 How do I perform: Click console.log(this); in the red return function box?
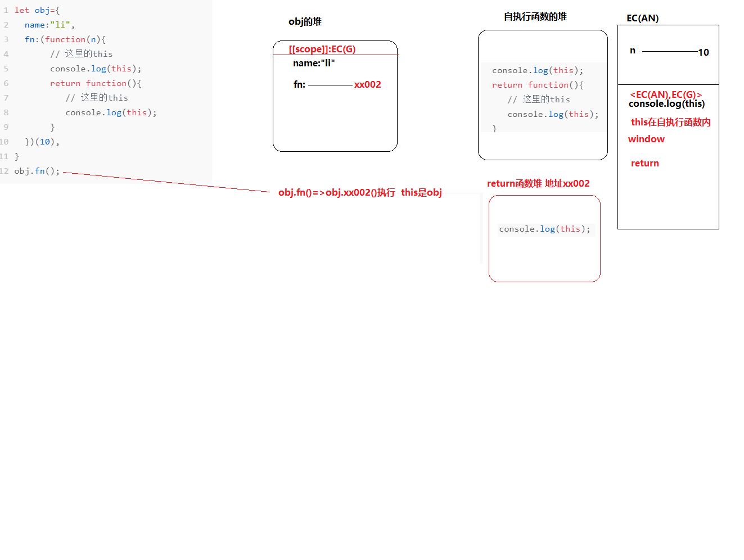(545, 229)
